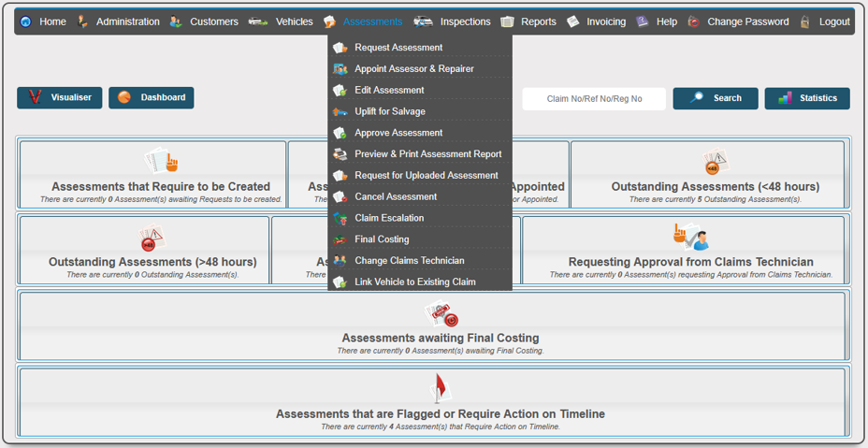Open Assessments that Require to be Created
The image size is (868, 448).
[161, 187]
